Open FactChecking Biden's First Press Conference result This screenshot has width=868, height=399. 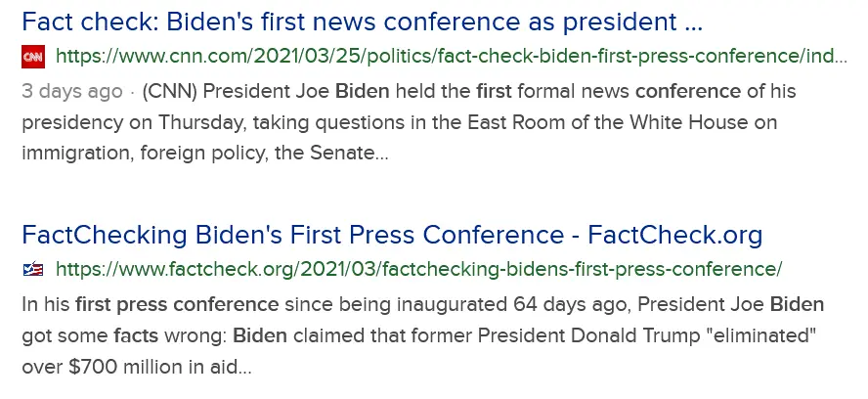[391, 236]
